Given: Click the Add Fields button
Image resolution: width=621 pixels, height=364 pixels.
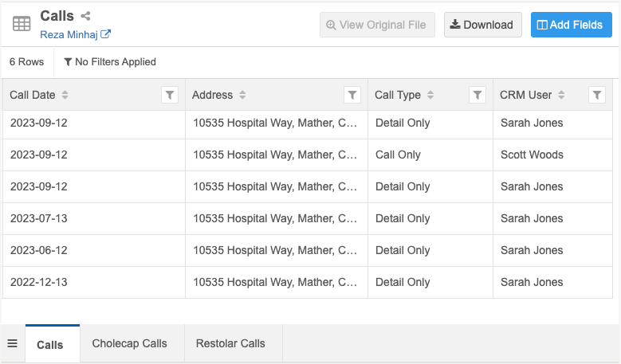Looking at the screenshot, I should pyautogui.click(x=571, y=25).
